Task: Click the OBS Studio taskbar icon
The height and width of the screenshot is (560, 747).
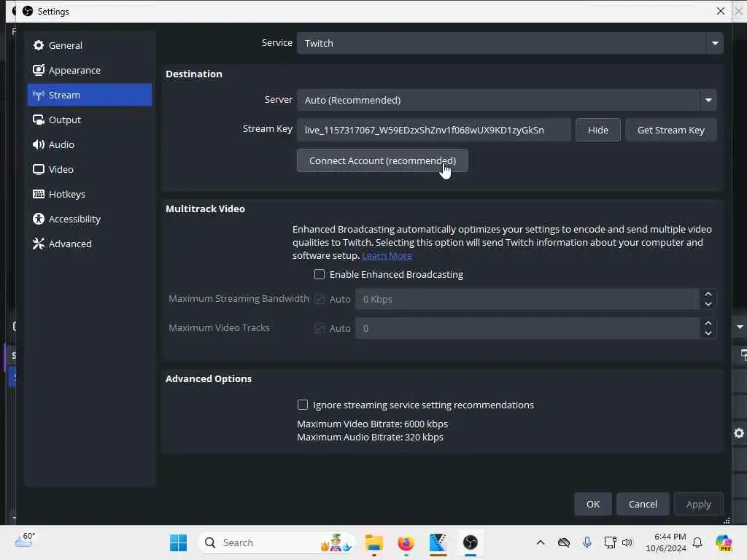Action: [471, 542]
